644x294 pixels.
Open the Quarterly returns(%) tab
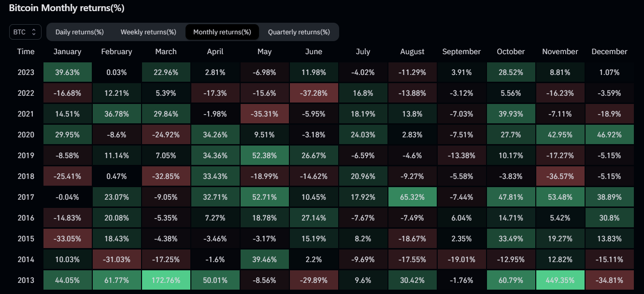299,32
